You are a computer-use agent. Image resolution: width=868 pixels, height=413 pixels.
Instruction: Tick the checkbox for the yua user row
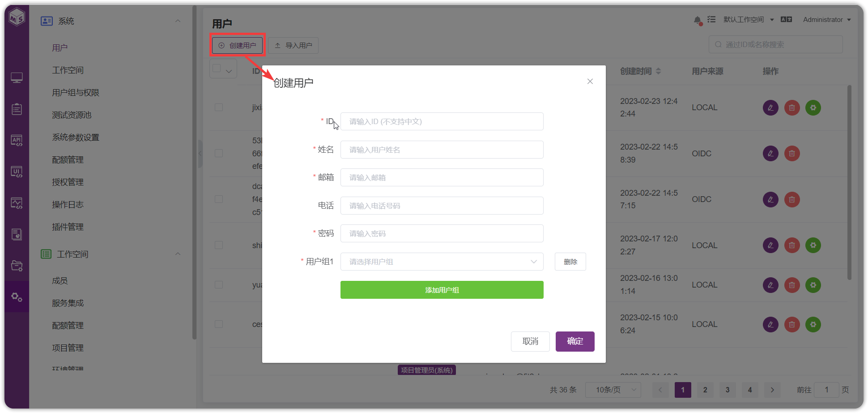click(x=219, y=285)
